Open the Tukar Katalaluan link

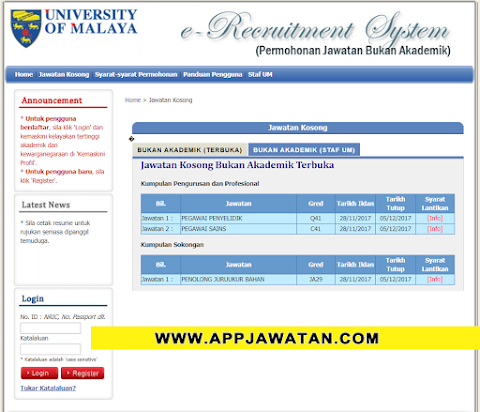(48, 388)
